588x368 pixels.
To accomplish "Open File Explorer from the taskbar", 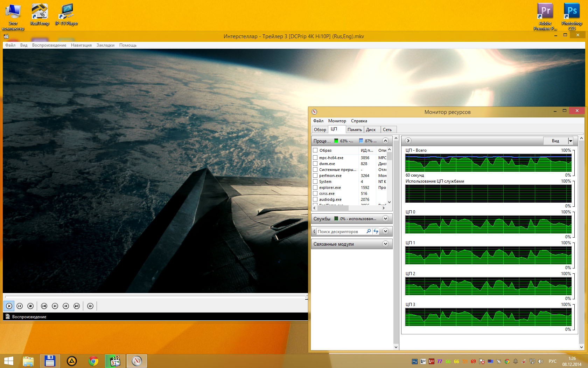I will tap(28, 361).
